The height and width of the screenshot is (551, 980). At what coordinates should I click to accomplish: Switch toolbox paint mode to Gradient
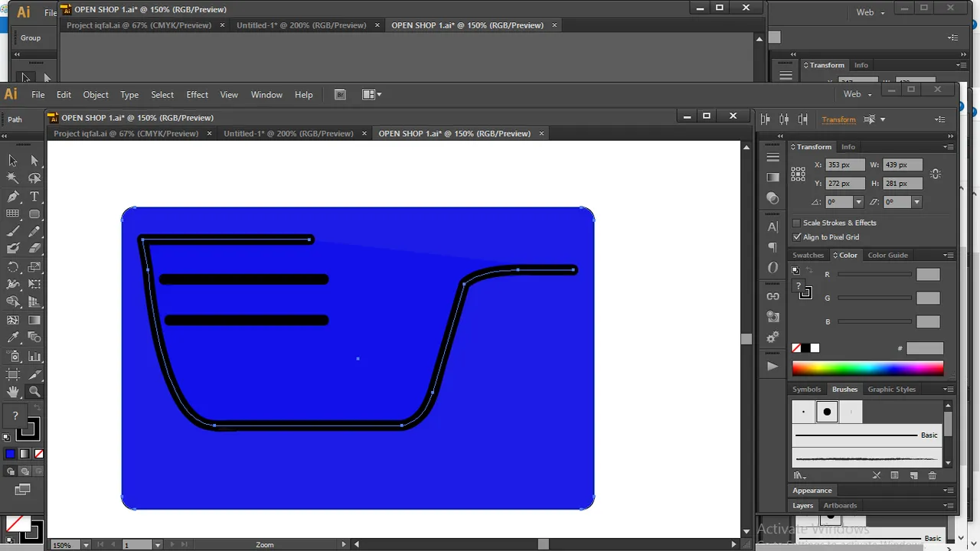click(24, 454)
